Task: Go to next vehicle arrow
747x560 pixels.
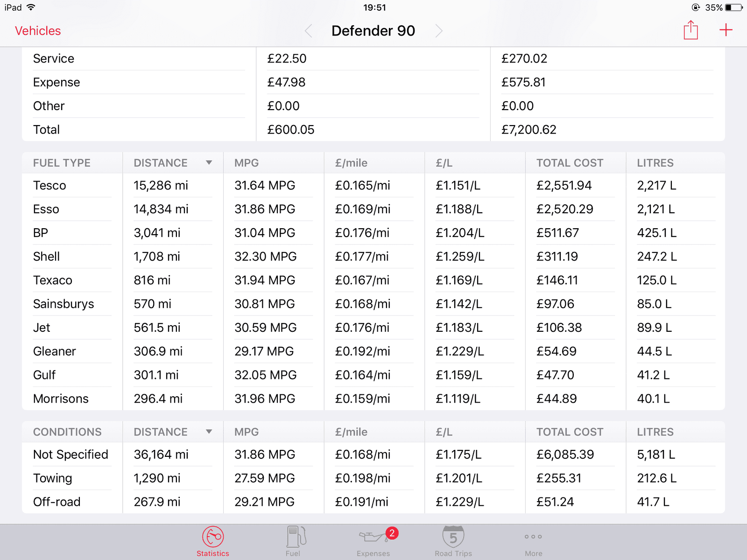Action: (438, 31)
